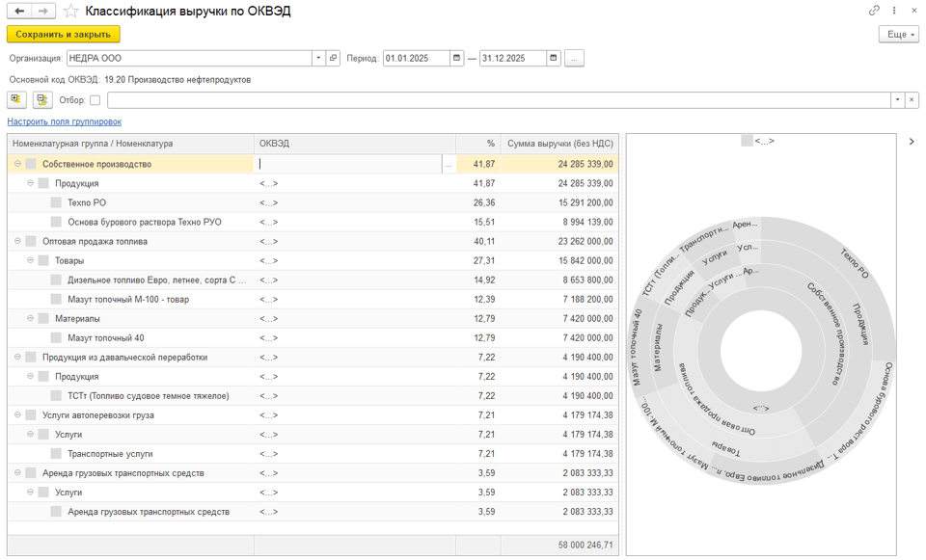Clear the filter field with x
Screen dimensions: 926x560
[x=912, y=99]
